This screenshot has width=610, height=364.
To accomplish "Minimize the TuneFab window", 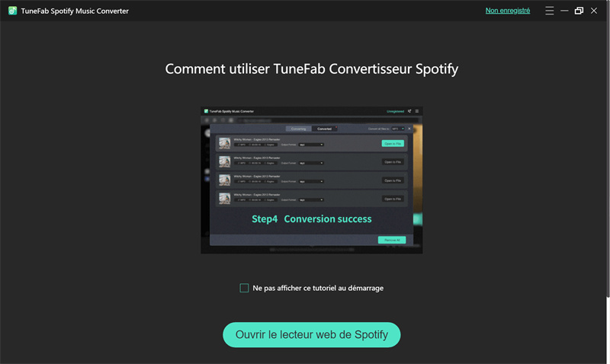I will click(x=564, y=11).
